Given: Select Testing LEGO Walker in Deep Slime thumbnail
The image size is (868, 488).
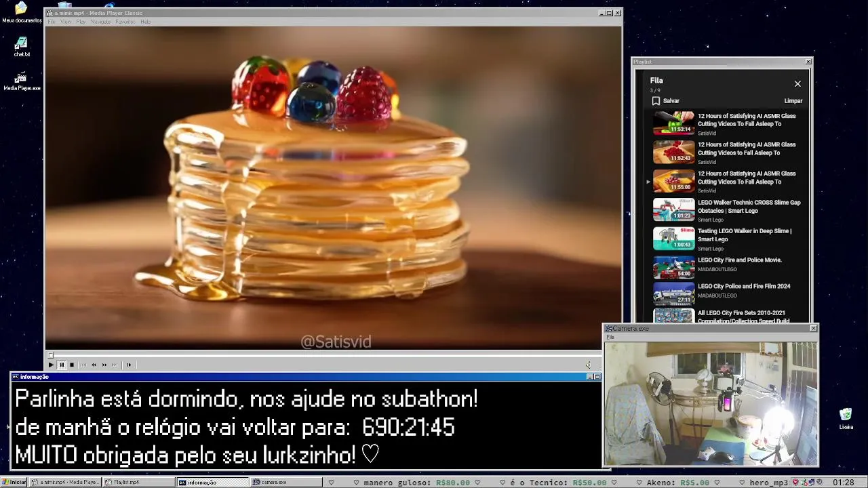Looking at the screenshot, I should pos(673,239).
